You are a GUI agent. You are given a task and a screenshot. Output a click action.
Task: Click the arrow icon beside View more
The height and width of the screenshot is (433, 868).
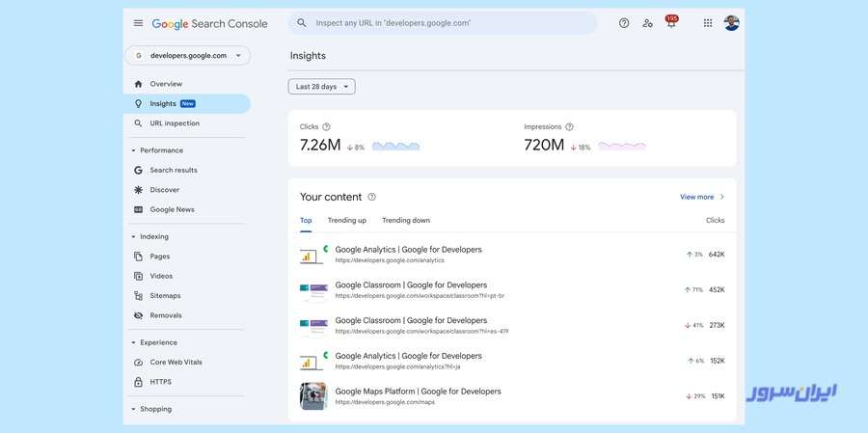(721, 197)
